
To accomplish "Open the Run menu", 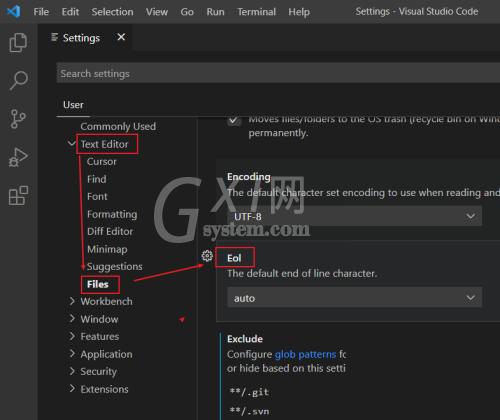I will pyautogui.click(x=215, y=12).
